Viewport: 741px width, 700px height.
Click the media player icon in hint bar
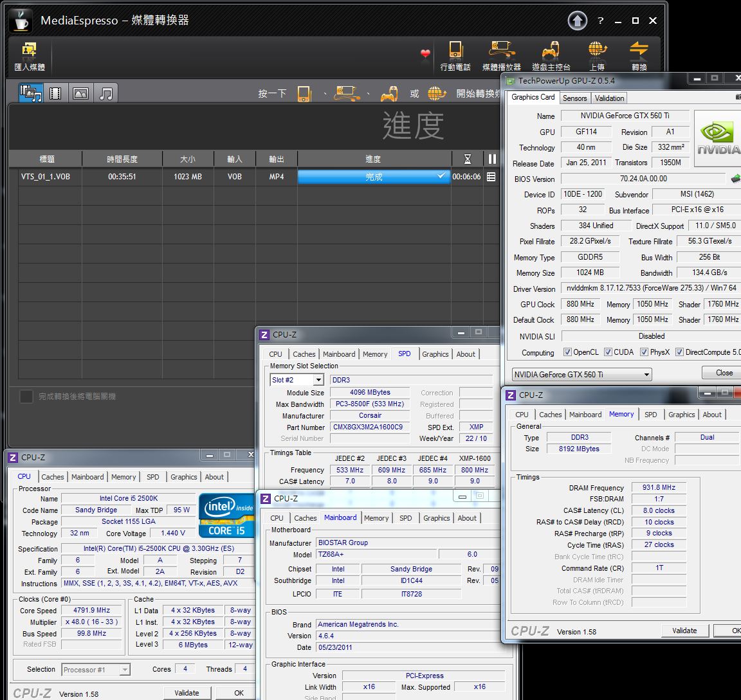pyautogui.click(x=347, y=93)
